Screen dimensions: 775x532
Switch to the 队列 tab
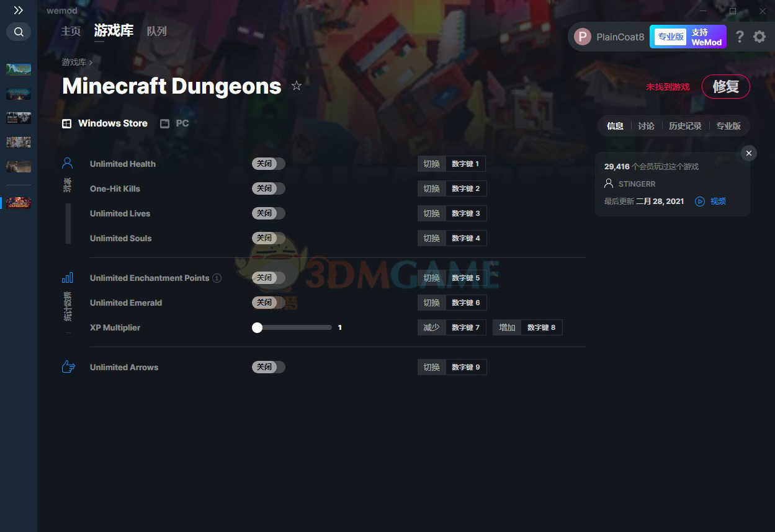(x=157, y=31)
